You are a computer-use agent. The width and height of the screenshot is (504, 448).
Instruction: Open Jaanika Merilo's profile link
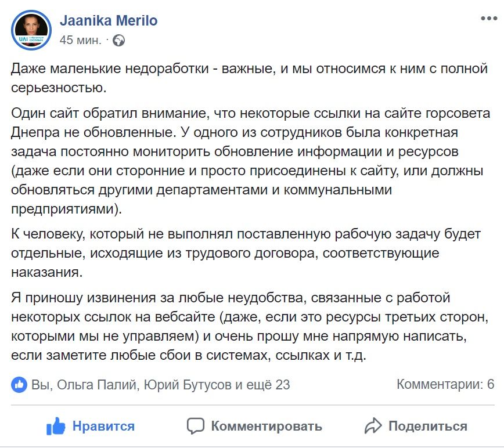110,20
